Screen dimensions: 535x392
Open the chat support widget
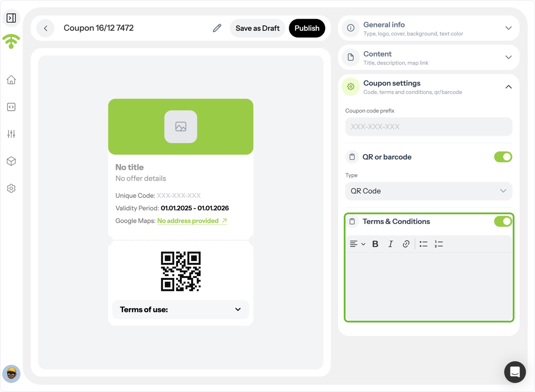(x=515, y=372)
